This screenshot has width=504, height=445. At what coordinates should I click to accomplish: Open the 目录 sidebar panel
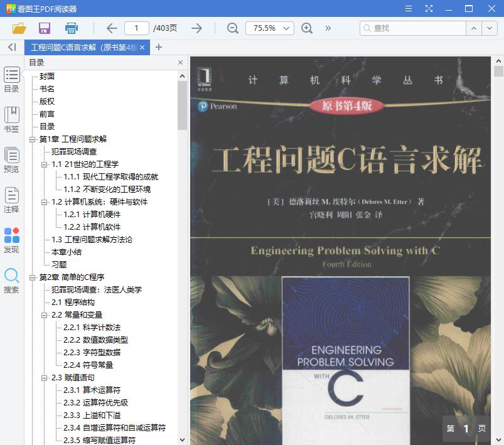[x=11, y=80]
